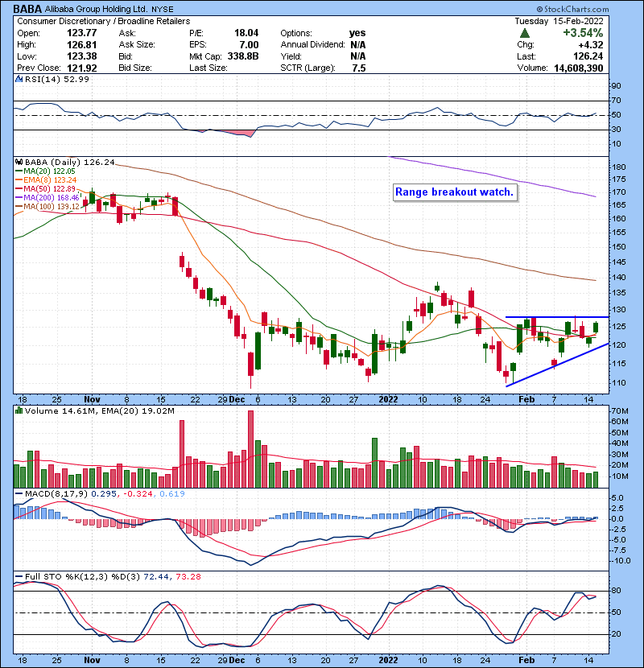The image size is (644, 668).
Task: Click the Mkt Cap value 338.8B
Action: [x=243, y=56]
